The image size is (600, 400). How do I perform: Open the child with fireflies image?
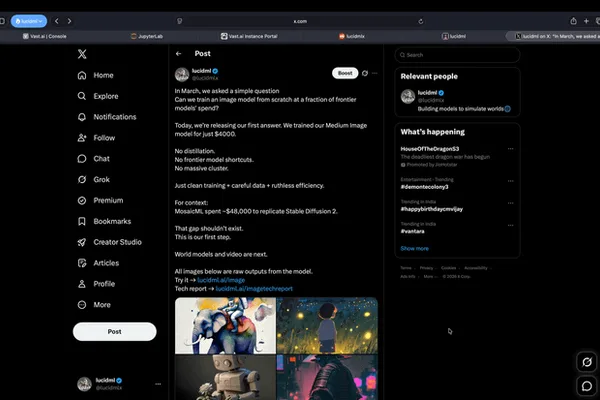[x=327, y=326]
